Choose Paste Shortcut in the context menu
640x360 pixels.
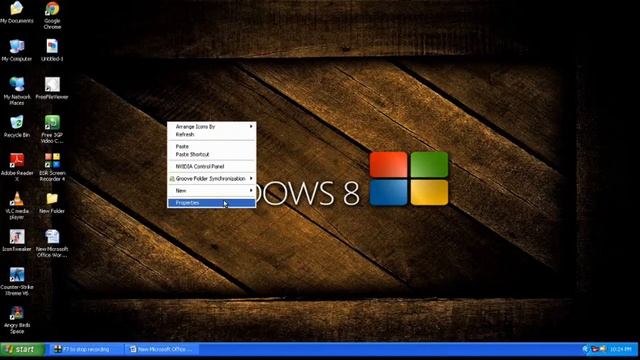point(211,154)
